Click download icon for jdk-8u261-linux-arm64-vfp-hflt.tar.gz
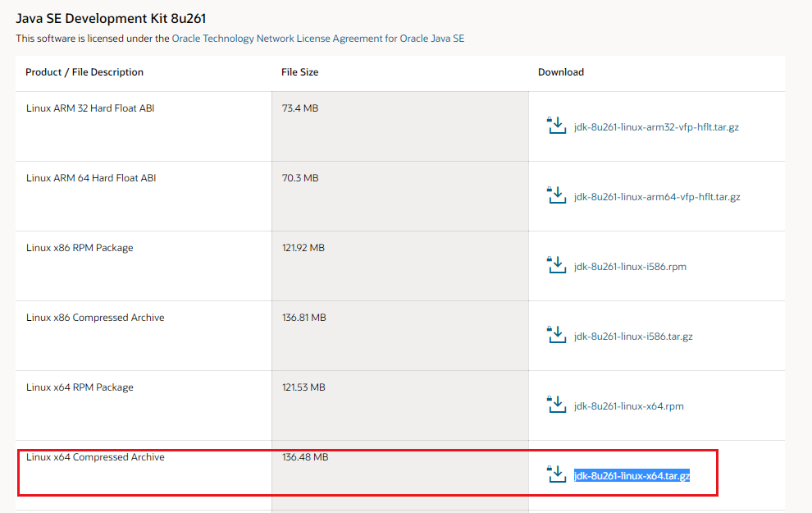The image size is (812, 513). 556,195
